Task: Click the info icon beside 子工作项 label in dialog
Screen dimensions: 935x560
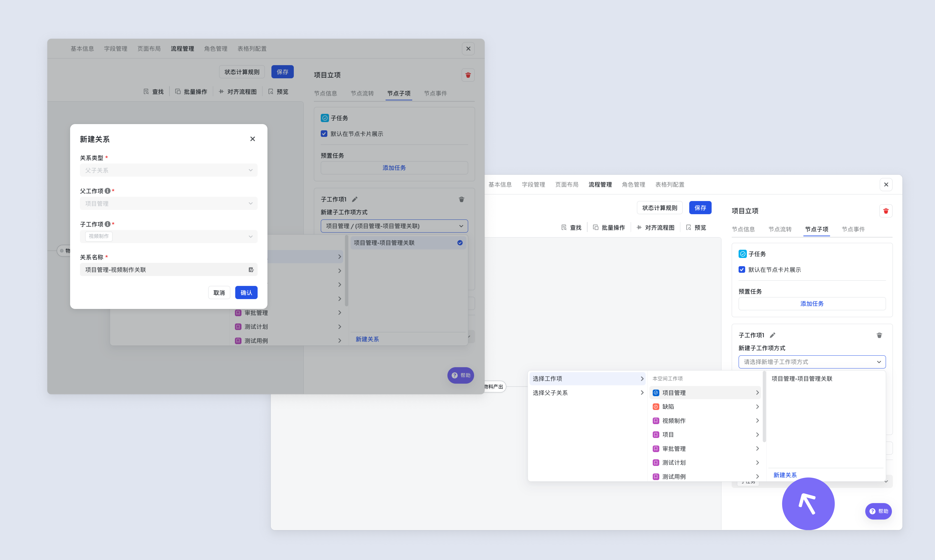Action: coord(108,224)
